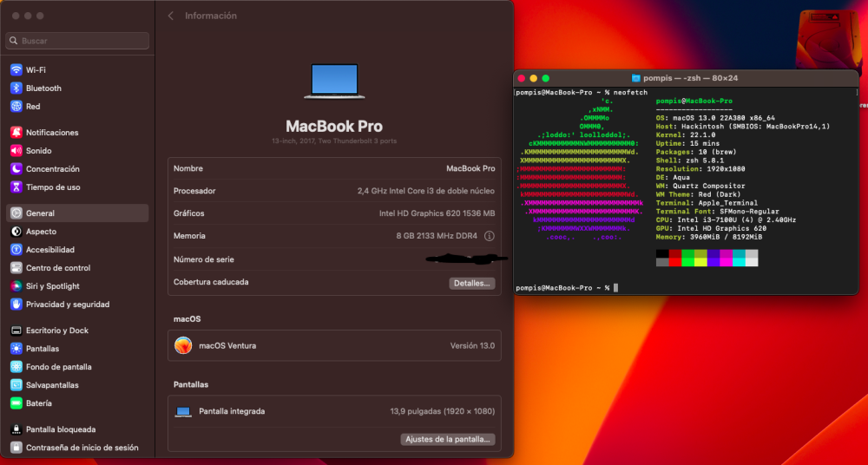This screenshot has width=868, height=465.
Task: Open Sonido speaker icon
Action: (x=16, y=151)
